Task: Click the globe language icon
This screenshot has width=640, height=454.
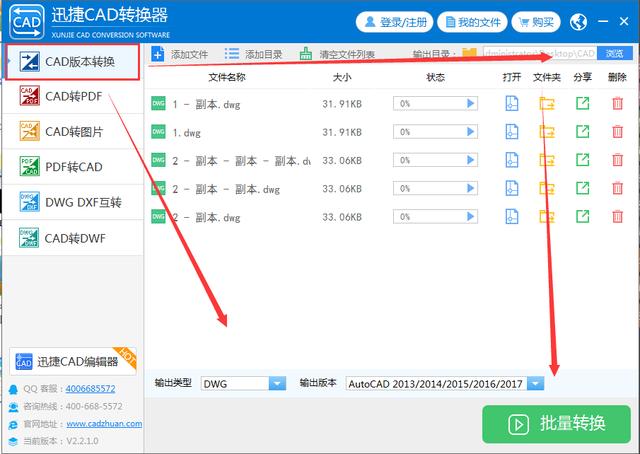Action: (x=578, y=22)
